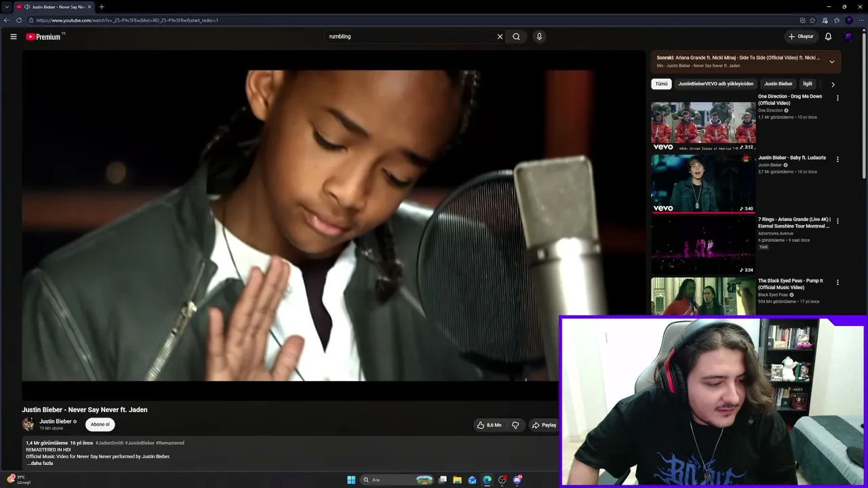Viewport: 868px width, 488px height.
Task: Open the Adventures Avenue channel
Action: [776, 234]
